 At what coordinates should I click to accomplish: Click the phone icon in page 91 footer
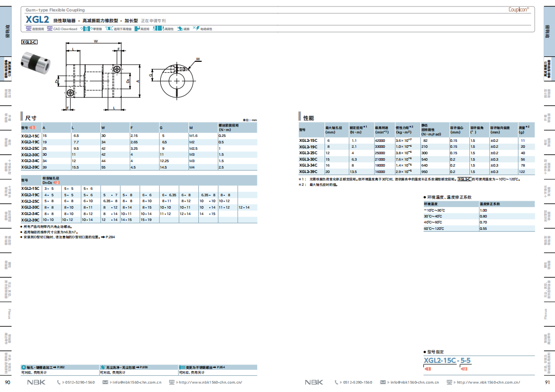click(x=336, y=383)
